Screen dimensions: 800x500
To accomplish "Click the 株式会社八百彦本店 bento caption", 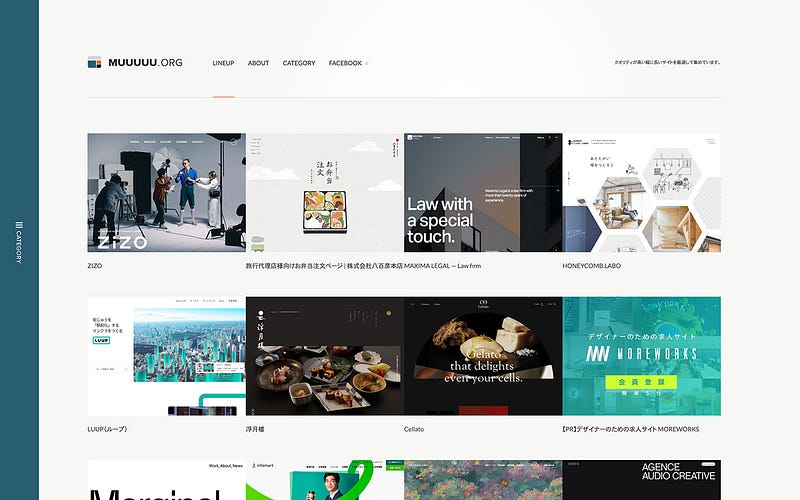I will [324, 266].
